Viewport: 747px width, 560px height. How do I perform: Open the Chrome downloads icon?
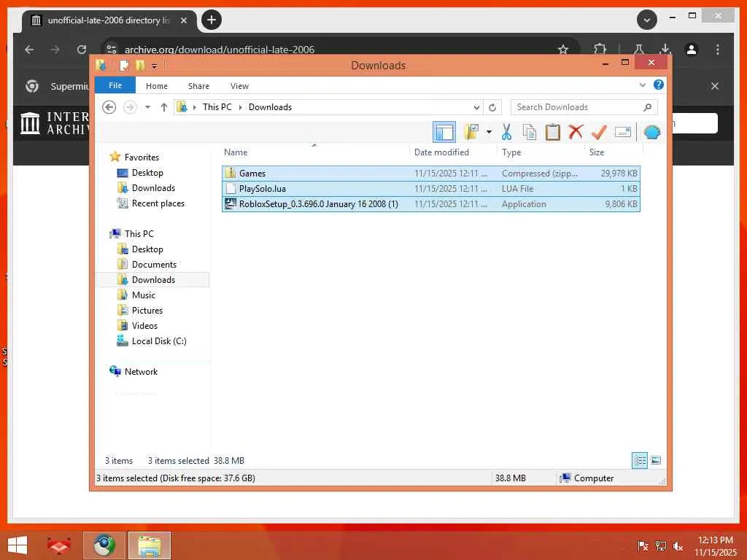pos(665,50)
